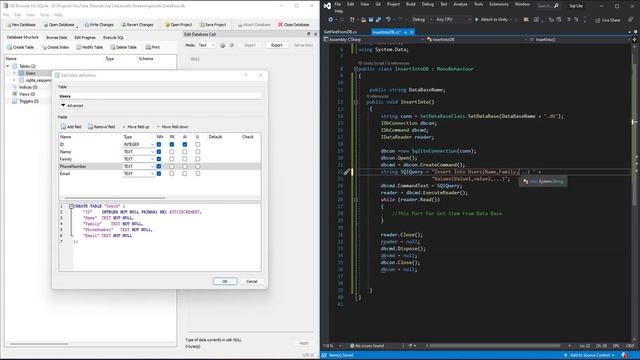640x360 pixels.
Task: Open type dropdown for Name field
Action: click(x=138, y=152)
